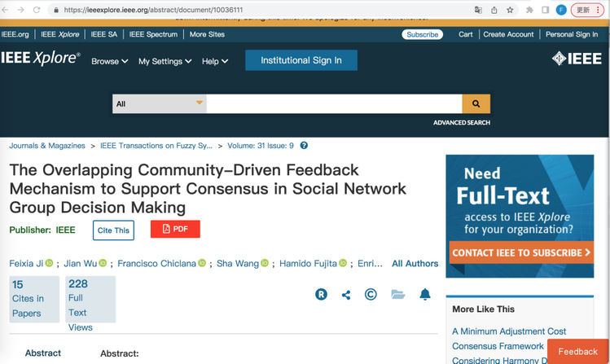Select the Abstract section tab
Viewport: 610px width, 364px height.
[x=43, y=353]
